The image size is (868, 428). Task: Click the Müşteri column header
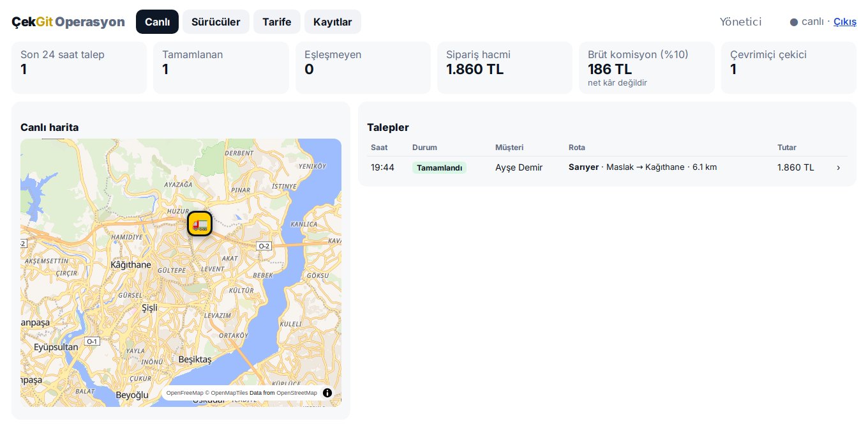point(509,148)
